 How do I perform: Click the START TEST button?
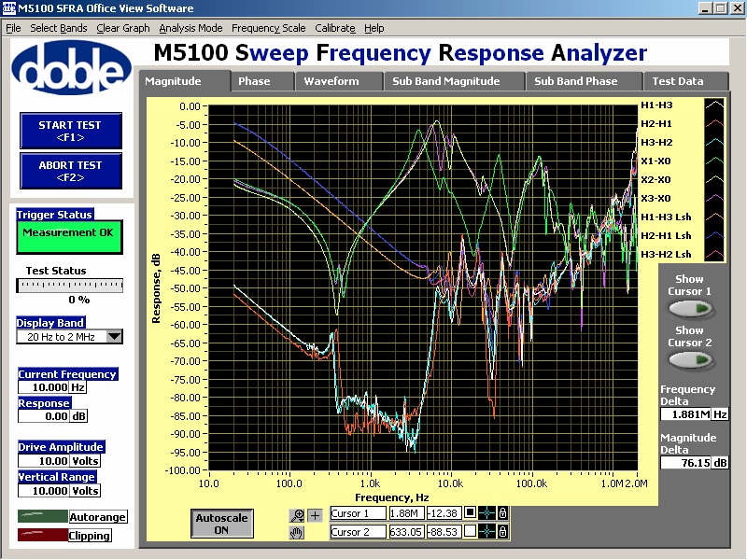click(71, 131)
